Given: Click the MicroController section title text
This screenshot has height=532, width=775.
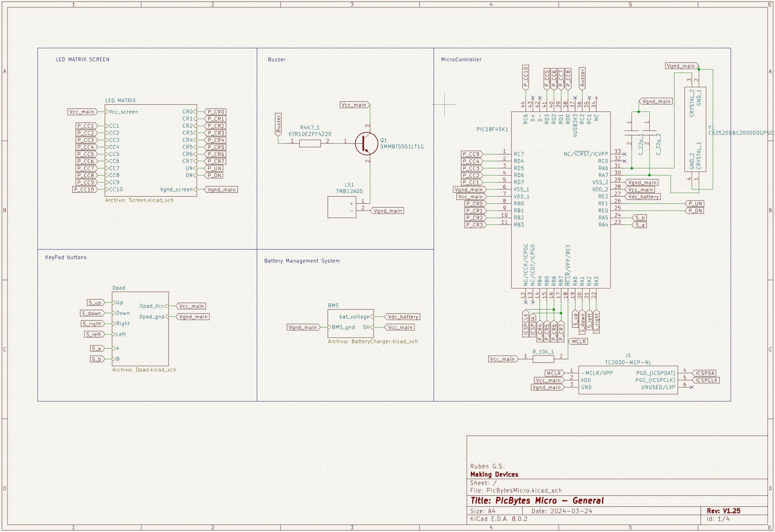Looking at the screenshot, I should tap(461, 60).
